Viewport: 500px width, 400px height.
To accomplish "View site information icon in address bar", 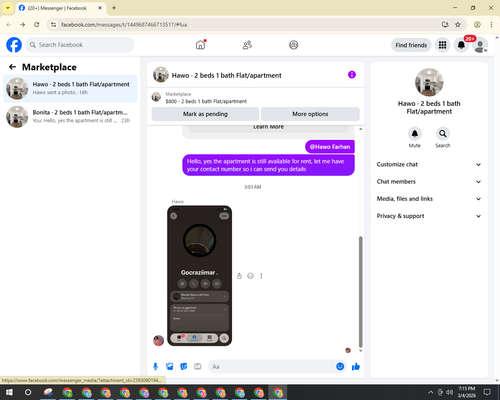I will [53, 25].
